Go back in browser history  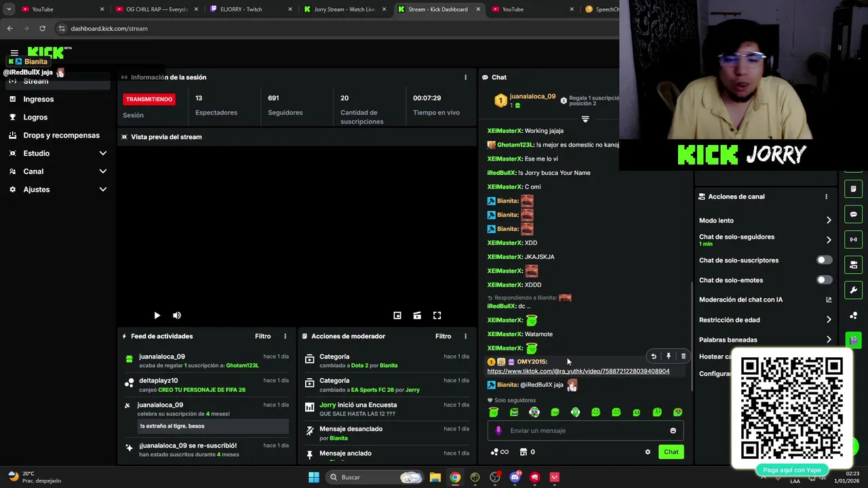coord(9,28)
